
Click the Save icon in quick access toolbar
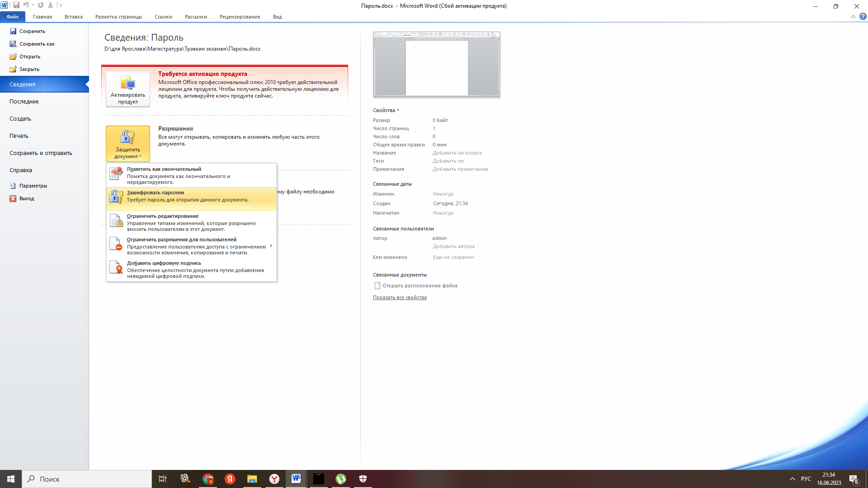(x=16, y=5)
